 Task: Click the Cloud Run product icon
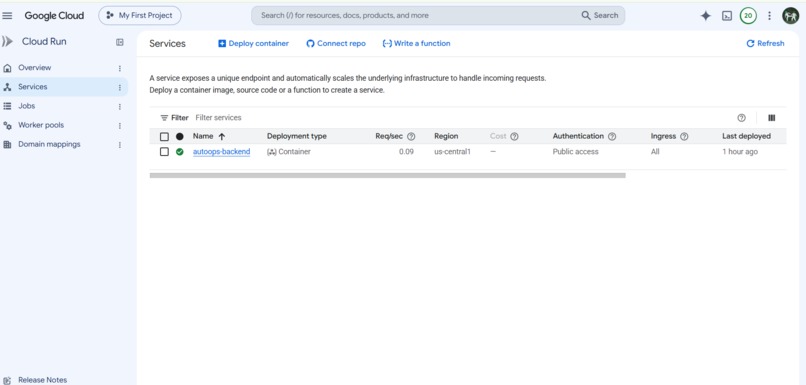7,42
